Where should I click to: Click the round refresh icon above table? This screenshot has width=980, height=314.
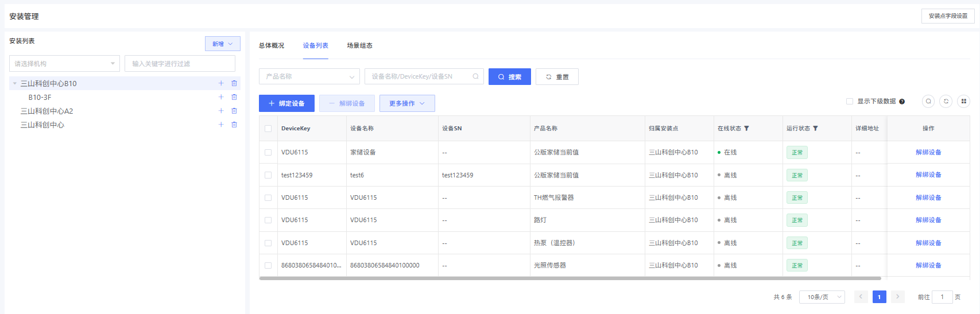946,101
